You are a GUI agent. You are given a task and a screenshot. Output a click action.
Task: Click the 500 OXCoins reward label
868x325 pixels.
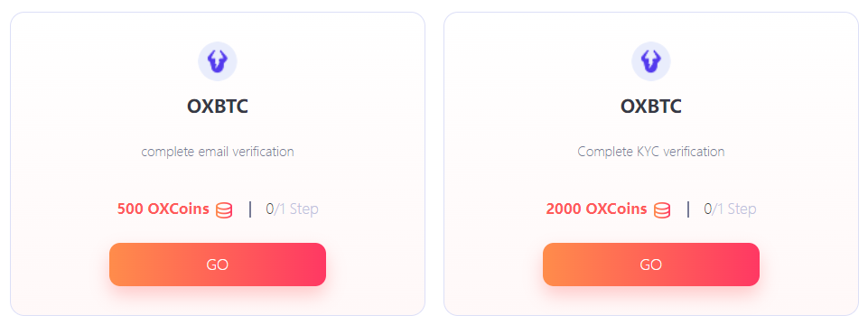click(163, 209)
